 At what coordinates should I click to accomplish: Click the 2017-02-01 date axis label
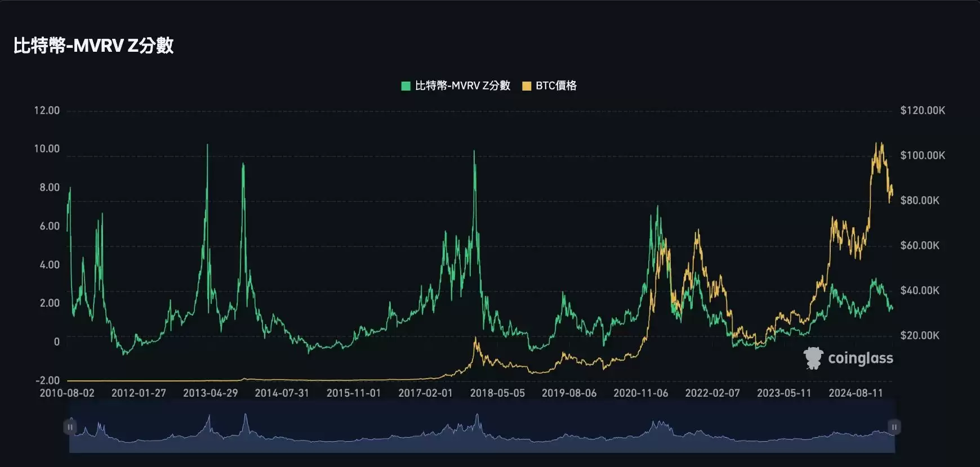tap(425, 393)
